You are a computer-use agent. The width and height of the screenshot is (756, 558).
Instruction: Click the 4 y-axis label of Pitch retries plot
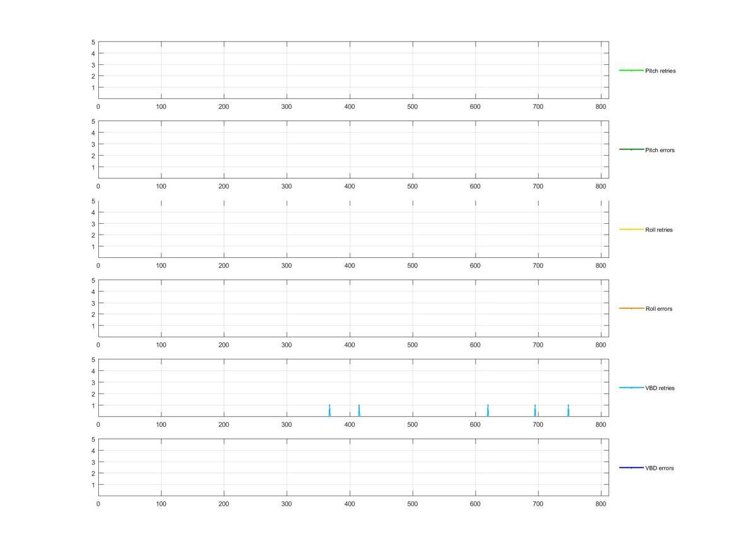[x=93, y=54]
